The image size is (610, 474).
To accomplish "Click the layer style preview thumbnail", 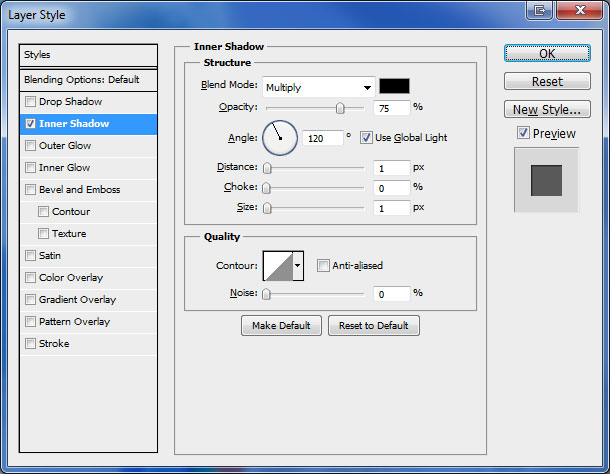I will [546, 181].
